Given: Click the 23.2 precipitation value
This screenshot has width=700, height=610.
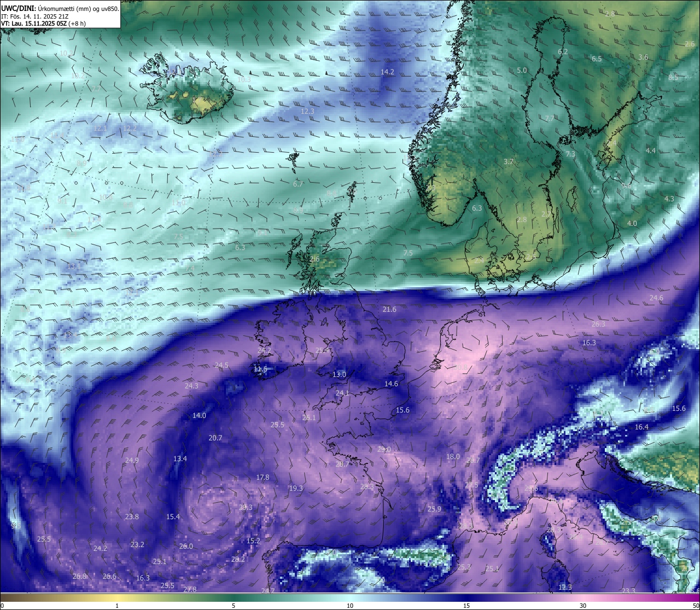Looking at the screenshot, I should click(137, 544).
